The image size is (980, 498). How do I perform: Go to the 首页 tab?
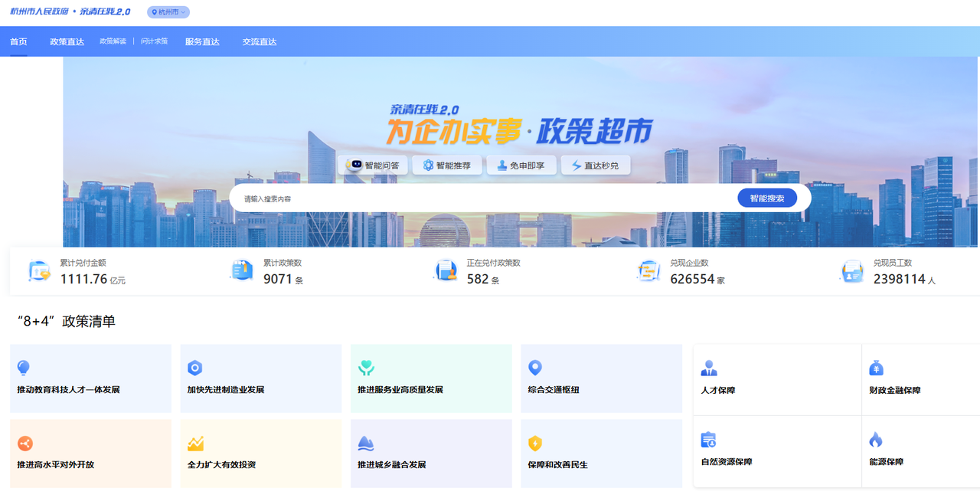click(x=18, y=41)
